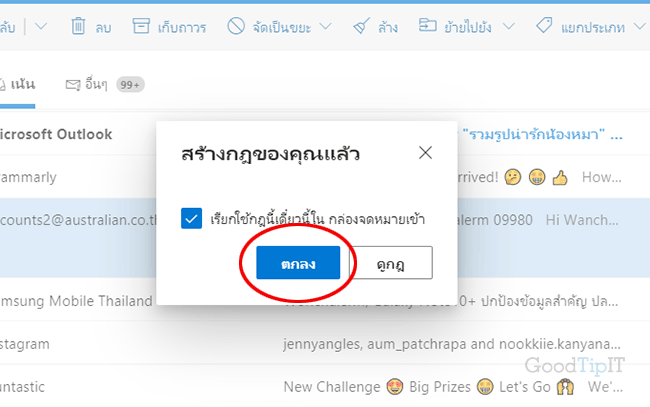Screen dimensions: 650x407
Task: Click the Sweep broom icon
Action: 361,27
